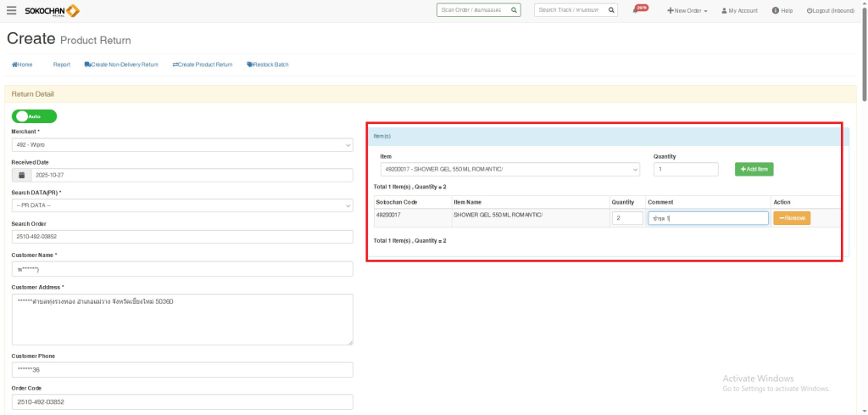
Task: Click the Logout (Inbound) power icon
Action: (x=810, y=10)
